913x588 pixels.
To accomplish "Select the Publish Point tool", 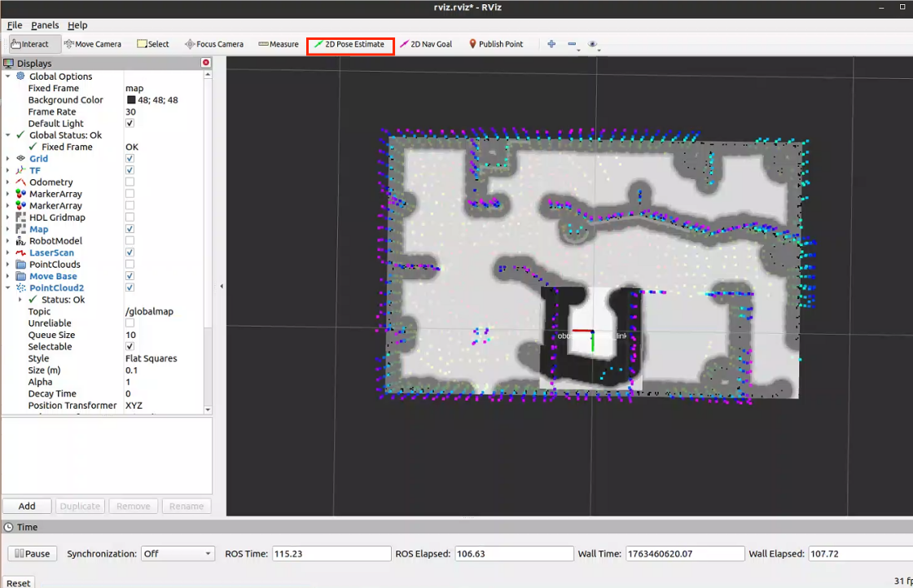I will click(x=495, y=44).
